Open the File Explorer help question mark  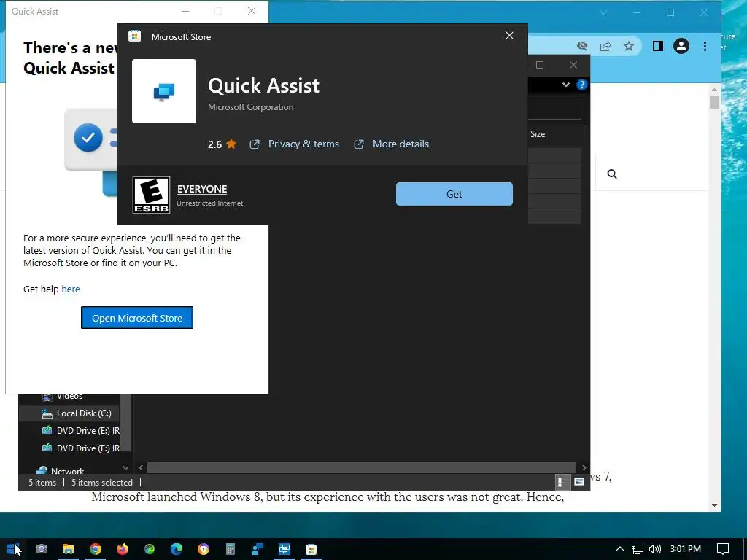[581, 85]
